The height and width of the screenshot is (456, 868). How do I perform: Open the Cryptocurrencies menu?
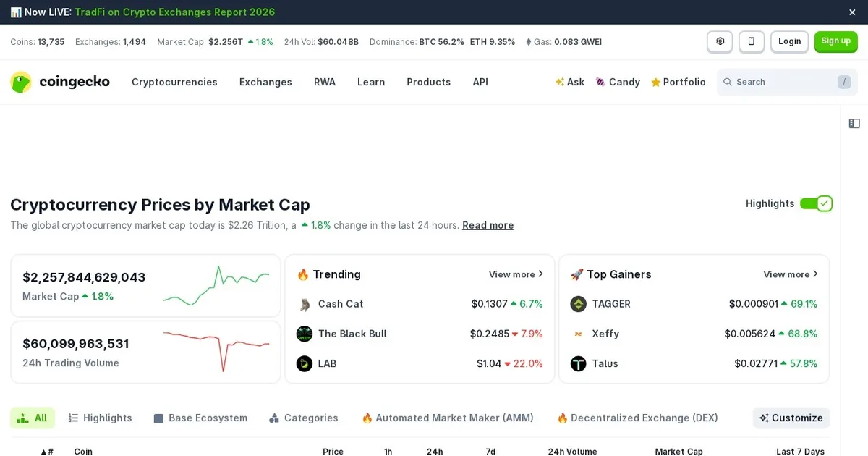[x=174, y=82]
